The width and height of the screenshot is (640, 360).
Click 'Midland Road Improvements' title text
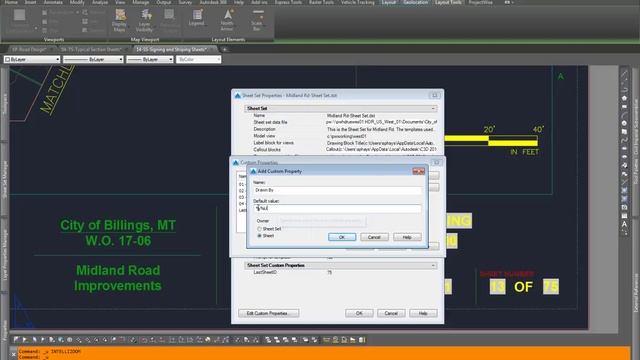tap(118, 278)
